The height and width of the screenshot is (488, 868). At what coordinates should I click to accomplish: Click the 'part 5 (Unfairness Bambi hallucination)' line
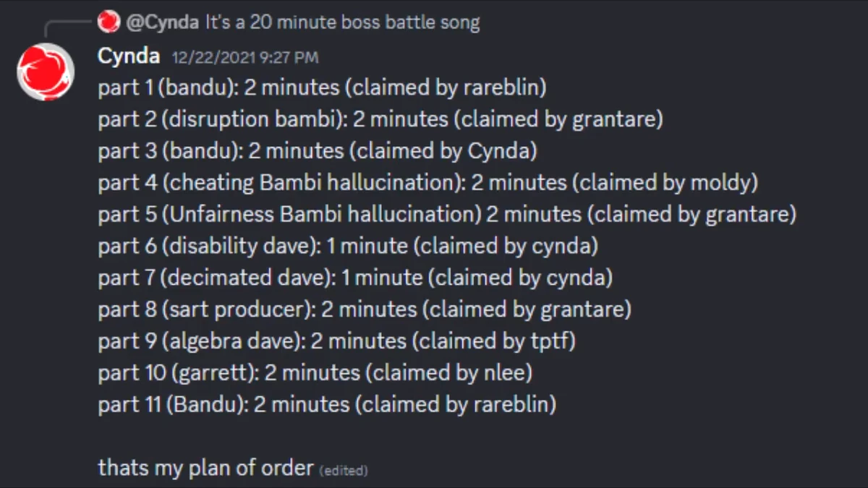(447, 215)
